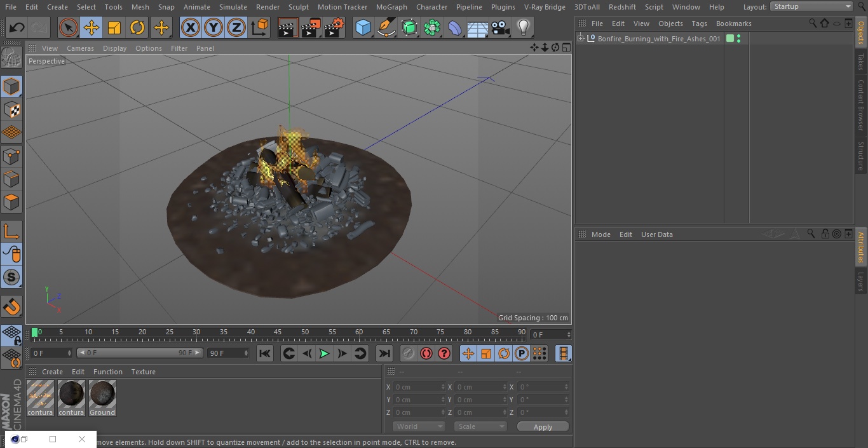The height and width of the screenshot is (448, 868).
Task: Open the Attributes Mode menu
Action: pos(600,234)
